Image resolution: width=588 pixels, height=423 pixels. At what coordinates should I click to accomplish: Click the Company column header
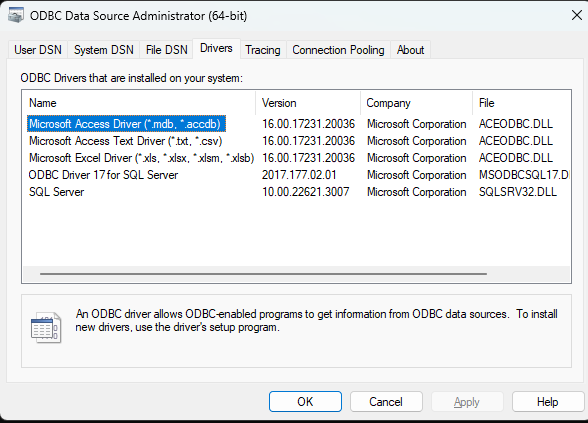click(x=417, y=103)
